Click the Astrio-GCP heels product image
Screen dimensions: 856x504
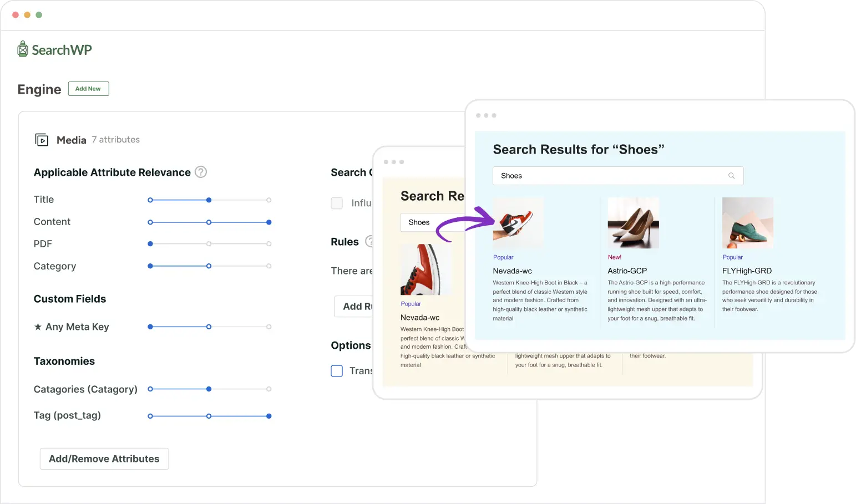click(x=633, y=222)
